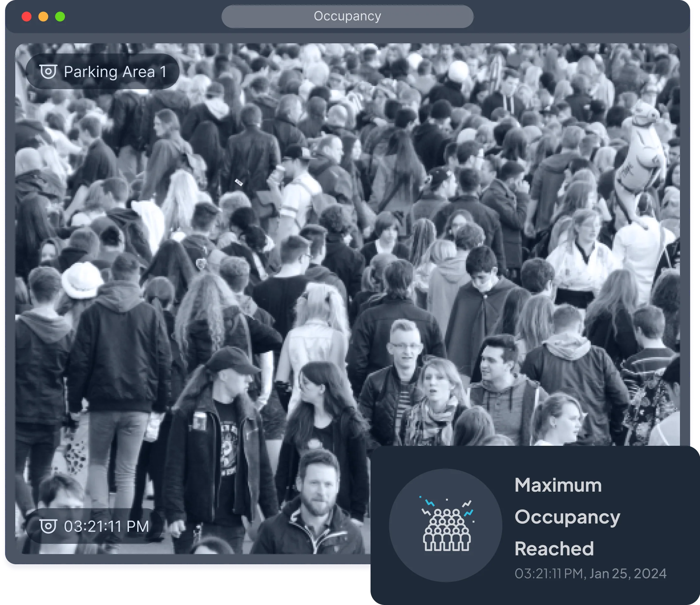Maximize the window with the green button
The width and height of the screenshot is (700, 605).
60,17
